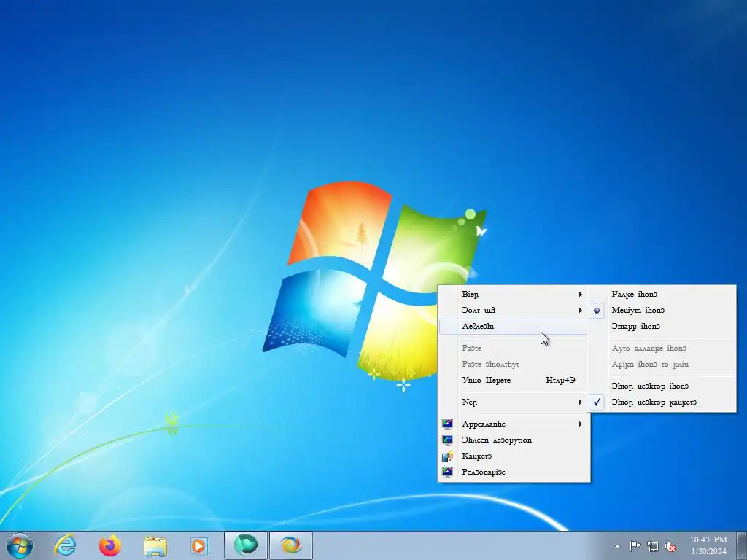Expand the View submenu arrow
The width and height of the screenshot is (747, 560).
tap(580, 295)
